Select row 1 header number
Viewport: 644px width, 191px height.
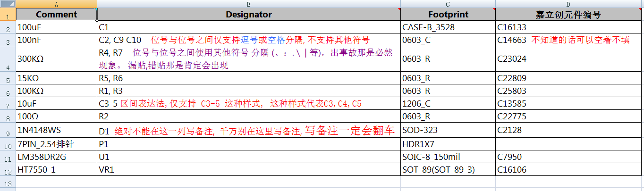click(8, 15)
